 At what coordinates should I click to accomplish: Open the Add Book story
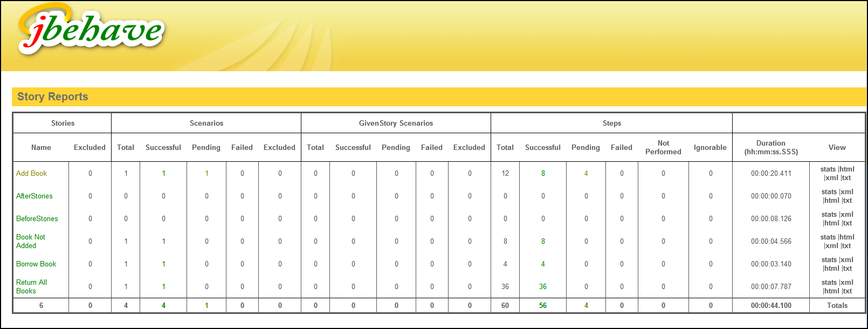tap(31, 173)
